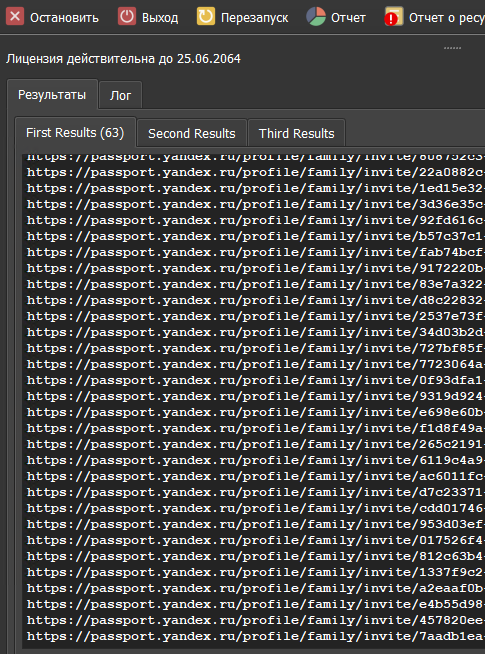Viewport: 485px width, 654px height.
Task: Select invite link starting 017526f4
Action: [256, 540]
